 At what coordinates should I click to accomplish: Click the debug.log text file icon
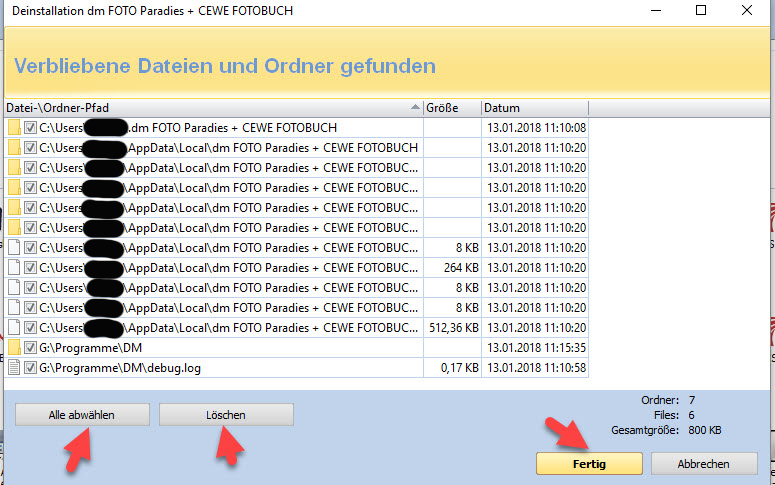(14, 367)
